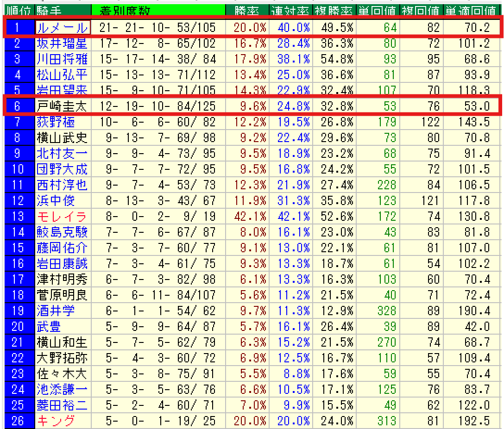Click rank number 7 cell
This screenshot has width=504, height=429.
tap(18, 122)
